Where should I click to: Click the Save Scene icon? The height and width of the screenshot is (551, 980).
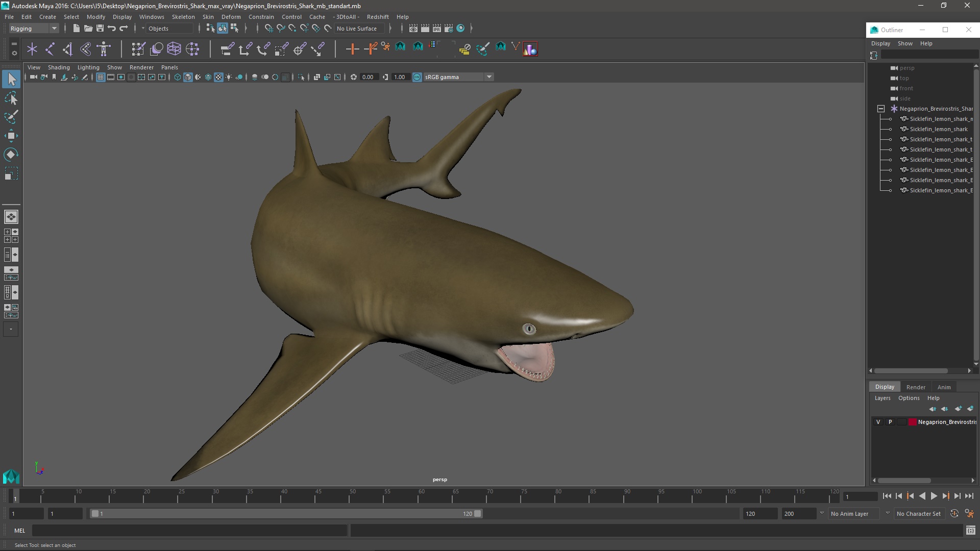(100, 29)
